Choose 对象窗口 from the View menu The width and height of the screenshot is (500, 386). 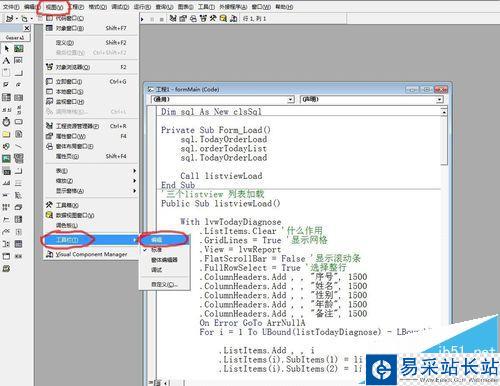(x=91, y=28)
